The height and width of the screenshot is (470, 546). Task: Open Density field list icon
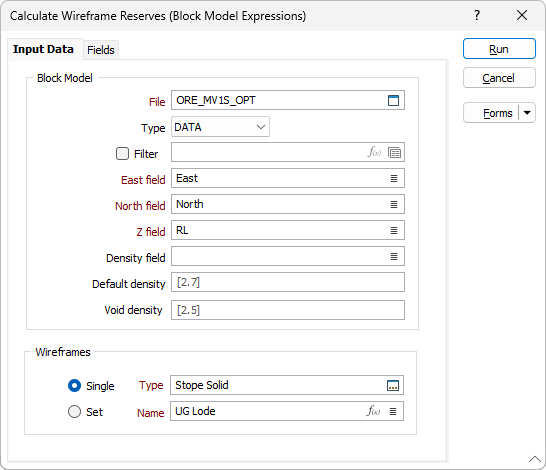click(394, 257)
